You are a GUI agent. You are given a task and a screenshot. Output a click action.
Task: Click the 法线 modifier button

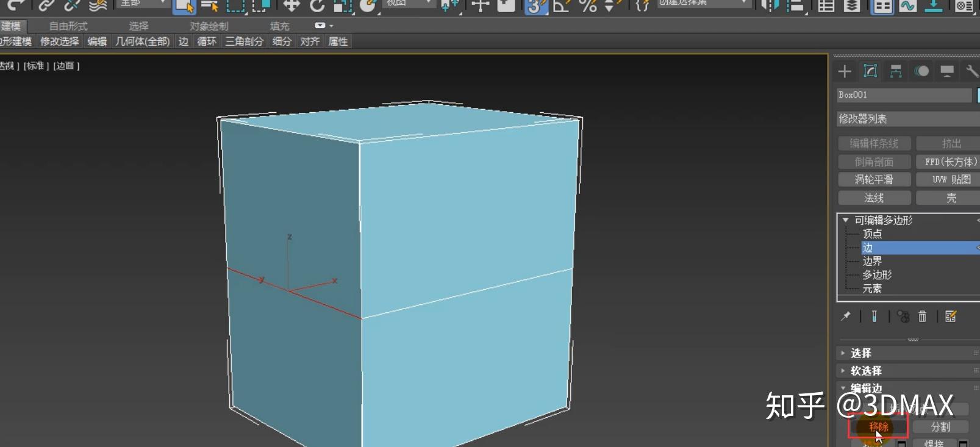click(x=874, y=198)
